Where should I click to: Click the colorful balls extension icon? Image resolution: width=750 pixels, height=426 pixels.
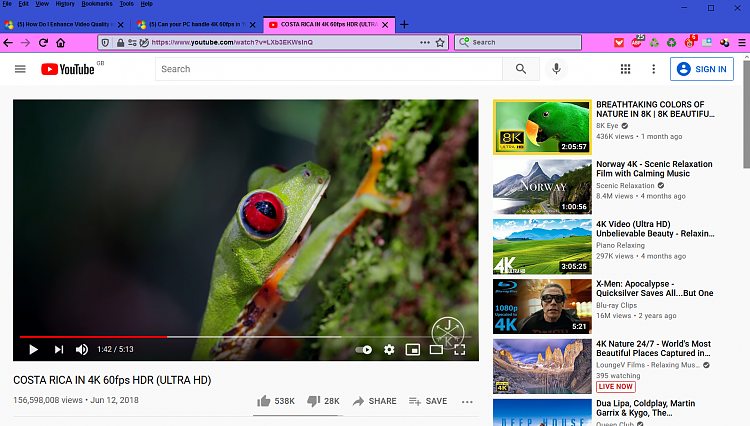(725, 43)
